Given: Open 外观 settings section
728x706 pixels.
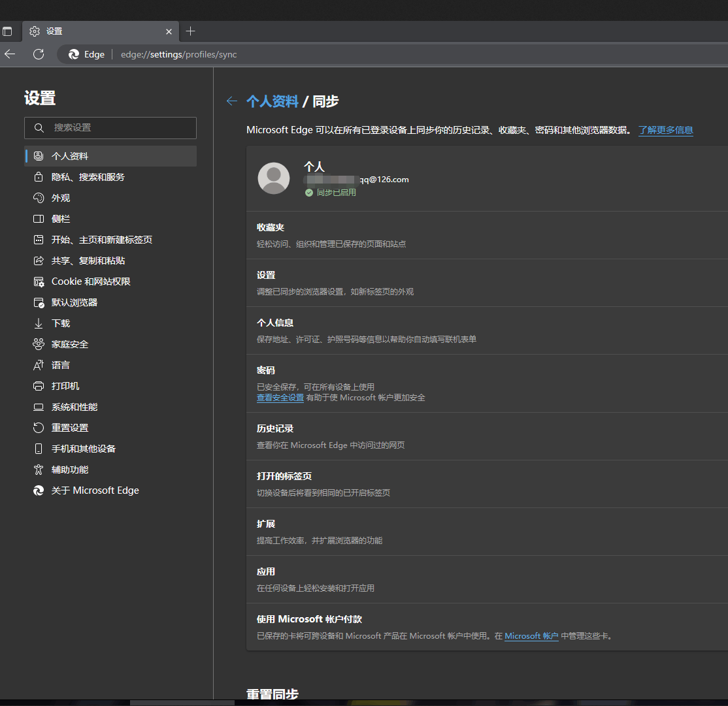Looking at the screenshot, I should 110,198.
